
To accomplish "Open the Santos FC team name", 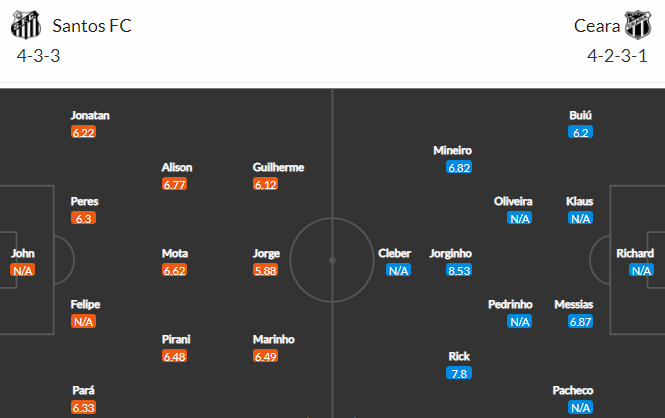I will click(x=92, y=26).
